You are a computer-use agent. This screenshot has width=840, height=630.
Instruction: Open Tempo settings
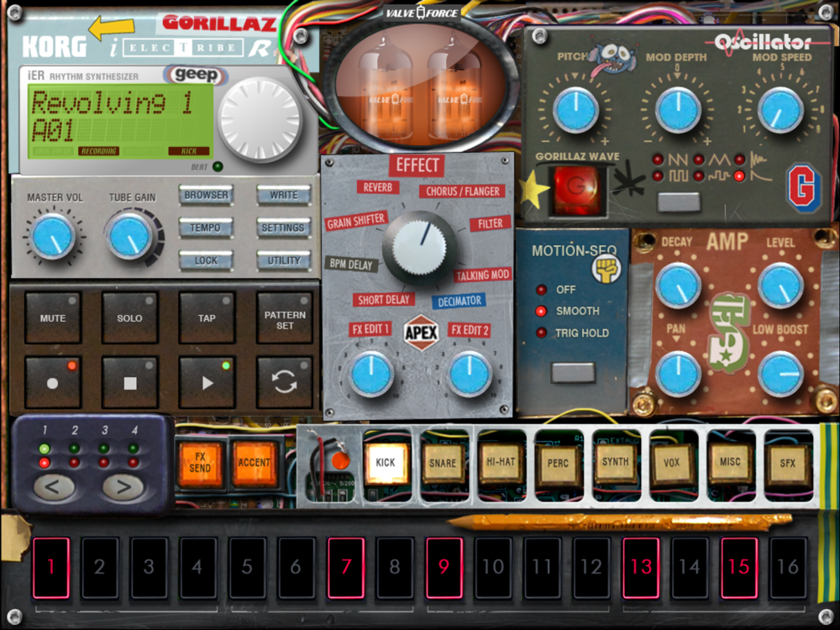[207, 228]
